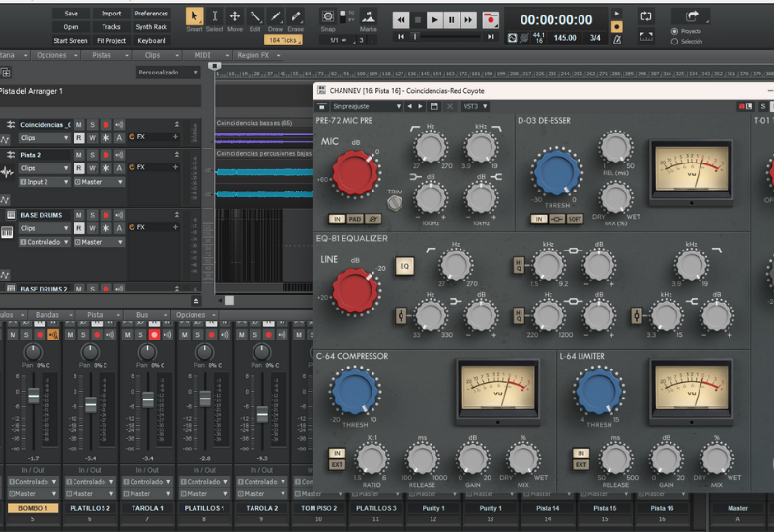Viewport: 774px width, 532px height.
Task: Open Master output dropdown on PLATILLOS 2 strip
Action: click(x=90, y=494)
